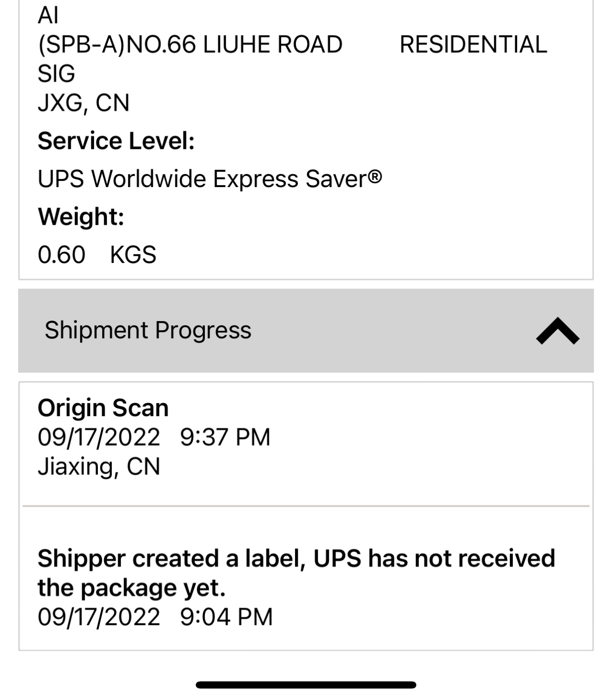Click the KGS weight unit
This screenshot has height=700, width=614.
pos(133,255)
